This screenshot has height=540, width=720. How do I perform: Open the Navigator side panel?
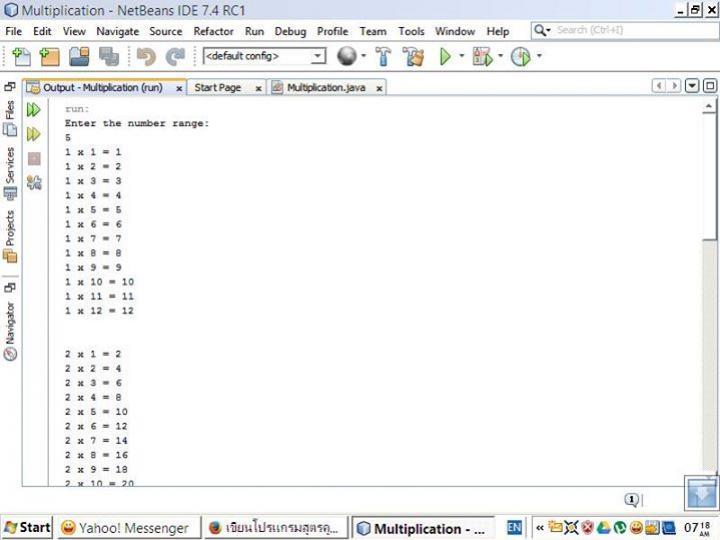pos(10,331)
